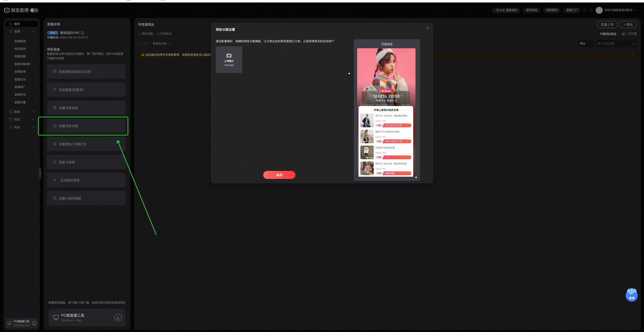This screenshot has height=332, width=644.
Task: Open 直播体检 menu item
Action: pos(20,94)
